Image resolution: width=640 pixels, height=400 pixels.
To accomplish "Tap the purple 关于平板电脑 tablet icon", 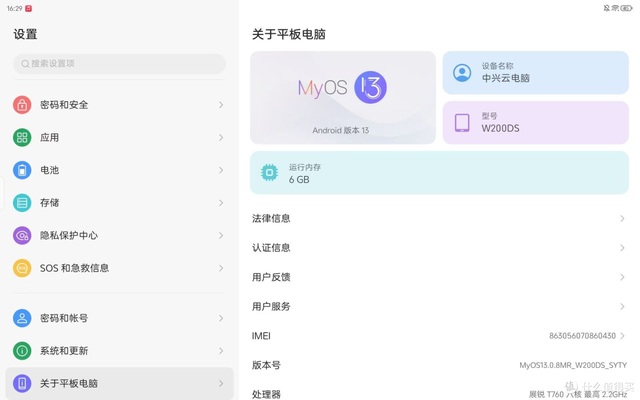I will coord(22,383).
